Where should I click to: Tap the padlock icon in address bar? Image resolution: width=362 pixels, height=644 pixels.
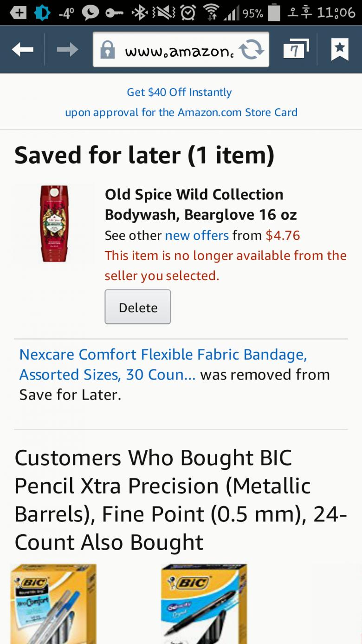click(x=108, y=50)
